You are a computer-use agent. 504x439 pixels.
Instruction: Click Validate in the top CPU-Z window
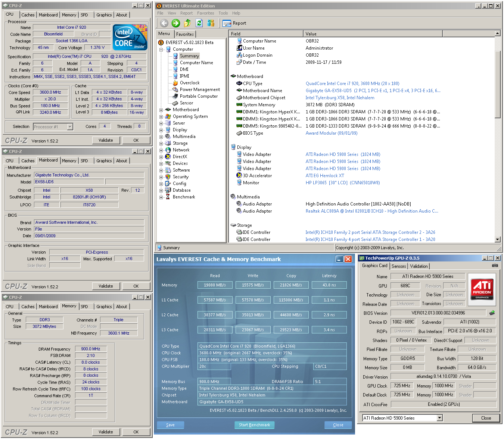click(106, 140)
